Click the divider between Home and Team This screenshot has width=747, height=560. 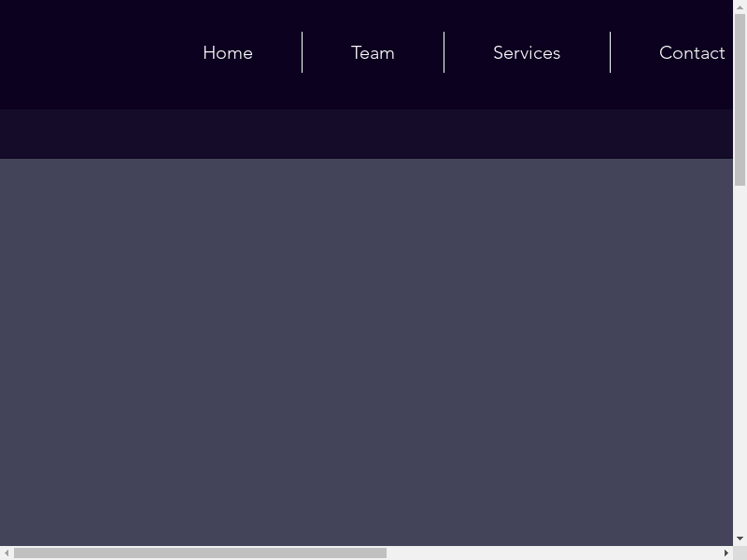[302, 52]
